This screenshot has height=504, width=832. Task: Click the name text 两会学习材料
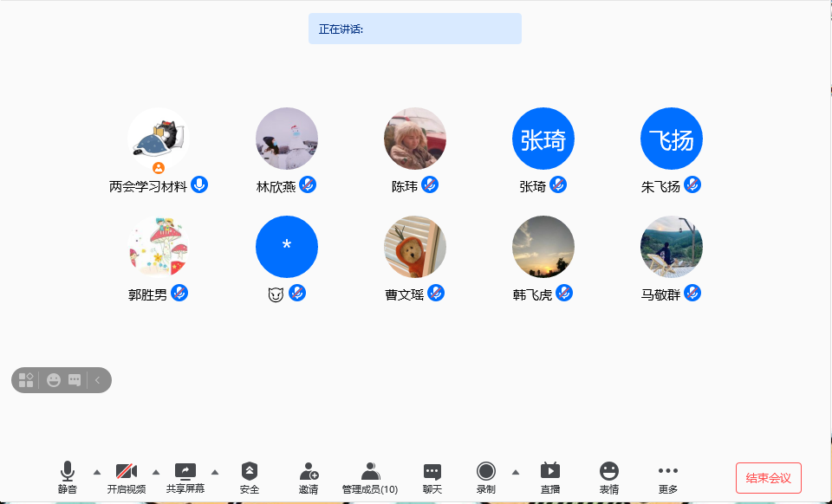148,186
